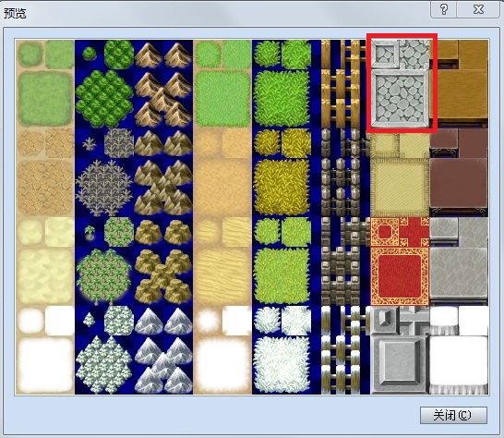Select the large cobblestone floor tile
504x438 pixels.
(401, 99)
